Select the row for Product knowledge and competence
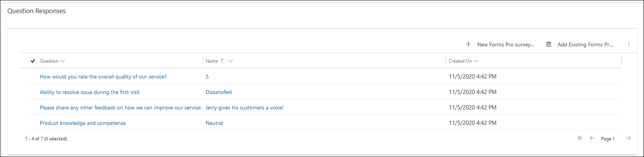The width and height of the screenshot is (644, 157). tap(321, 123)
